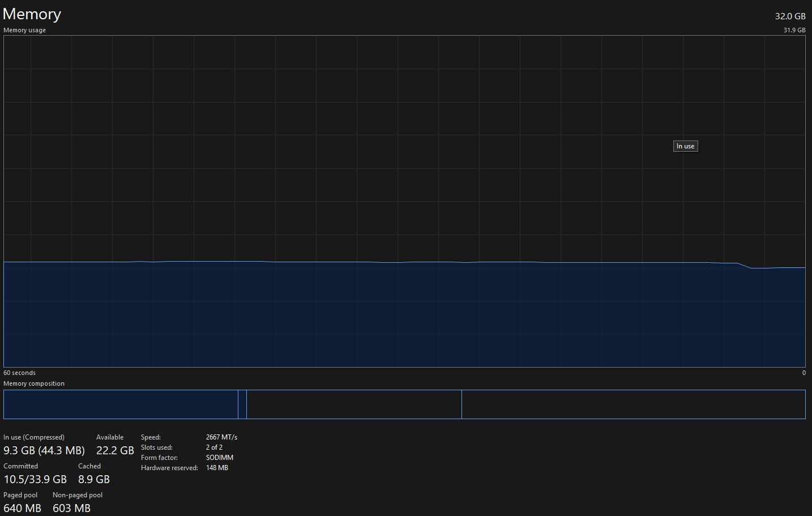Click the Memory usage graph label

pos(24,30)
